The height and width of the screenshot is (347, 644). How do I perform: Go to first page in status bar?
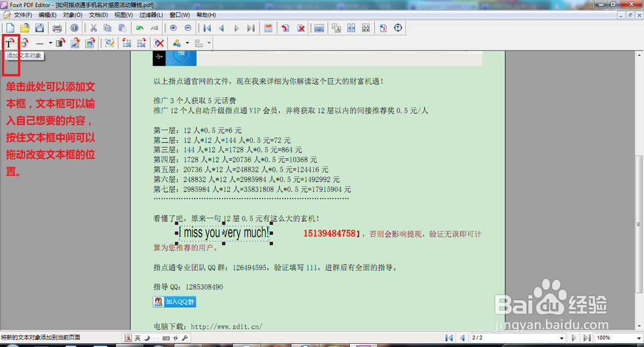(449, 337)
